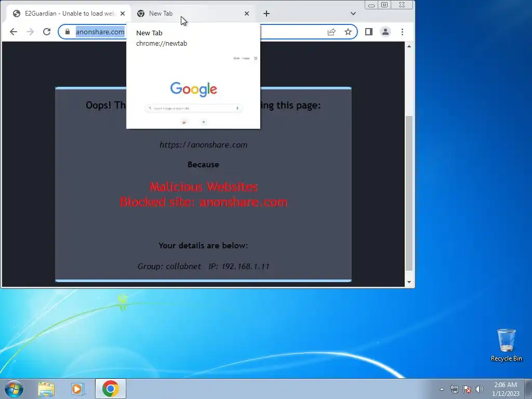Maximize the Chrome window
Screen dimensions: 532x399
click(x=384, y=5)
